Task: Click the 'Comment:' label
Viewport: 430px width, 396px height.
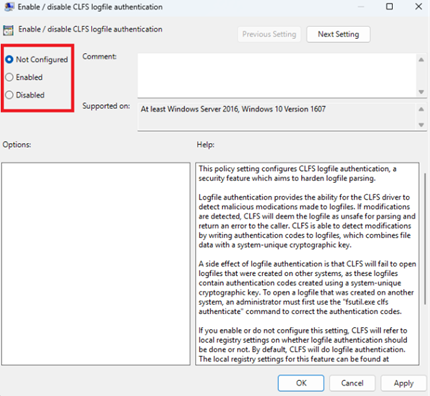Action: coord(99,57)
